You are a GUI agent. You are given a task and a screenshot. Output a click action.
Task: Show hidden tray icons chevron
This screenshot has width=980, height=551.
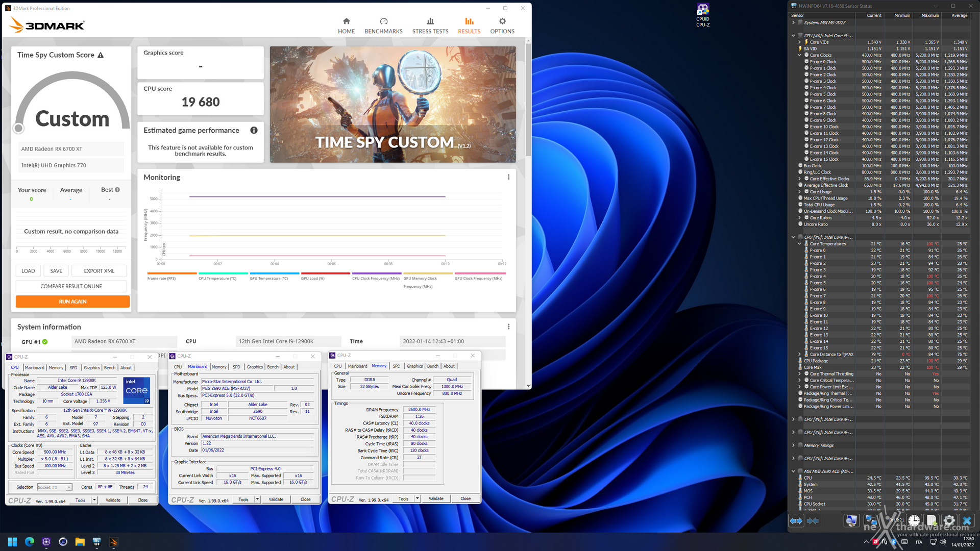coord(866,542)
